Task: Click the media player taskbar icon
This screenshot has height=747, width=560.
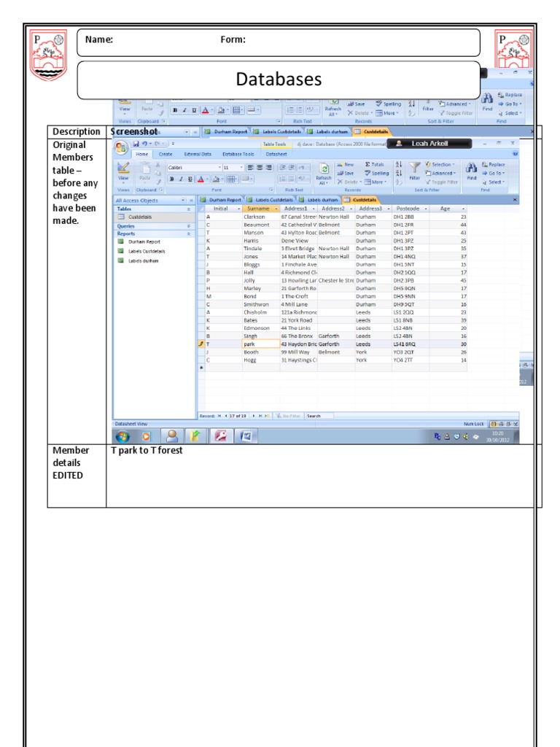Action: (x=146, y=436)
